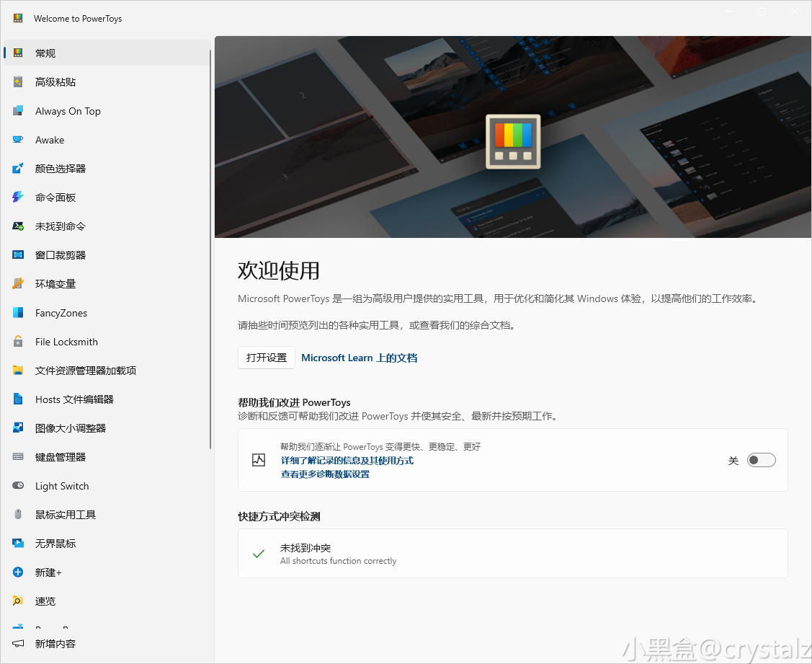
Task: Click the Welcome to PowerToys window title
Action: click(x=78, y=19)
